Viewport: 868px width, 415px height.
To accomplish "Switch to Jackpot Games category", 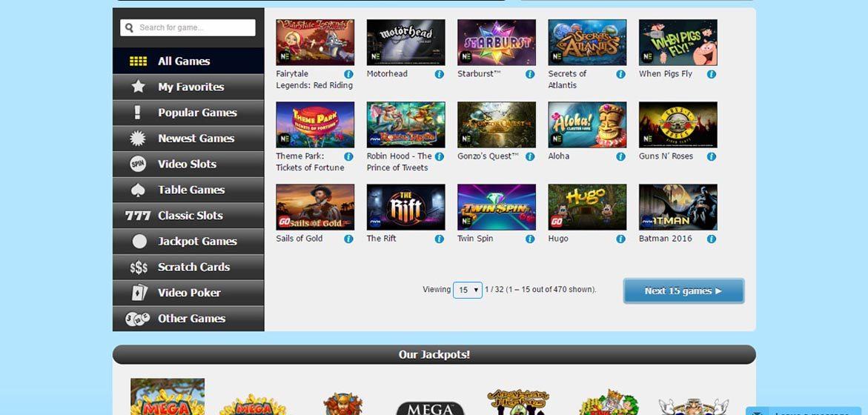I will (x=188, y=242).
